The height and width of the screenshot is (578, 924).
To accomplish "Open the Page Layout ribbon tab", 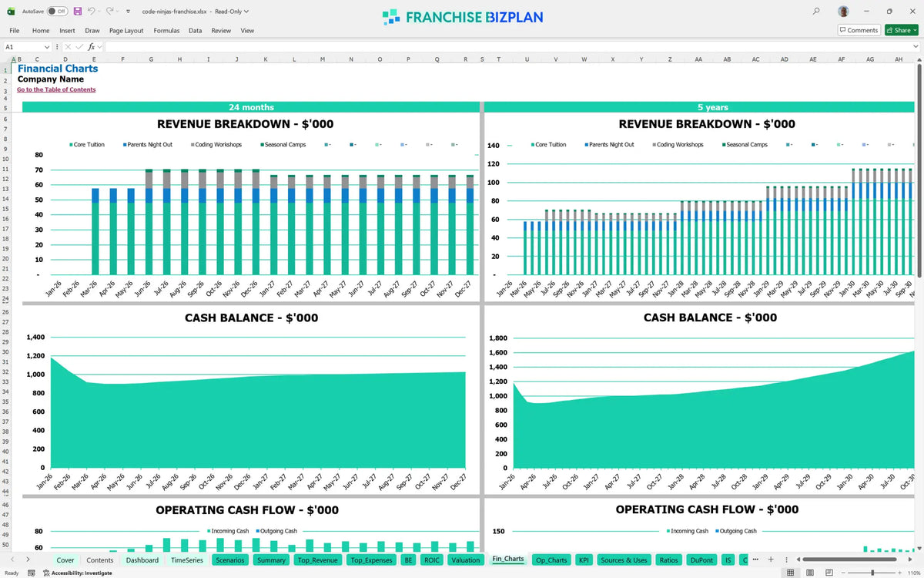I will (x=126, y=30).
